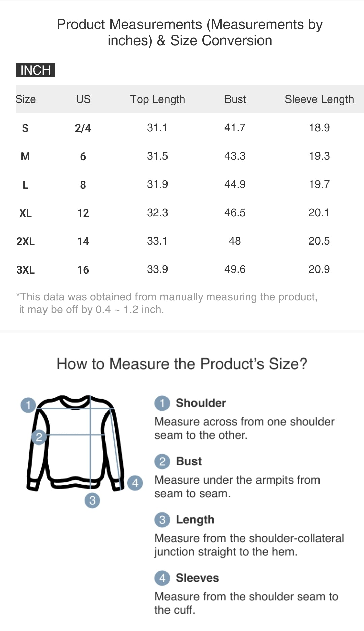364x631 pixels.
Task: Select the INCH unit badge
Action: coord(35,70)
